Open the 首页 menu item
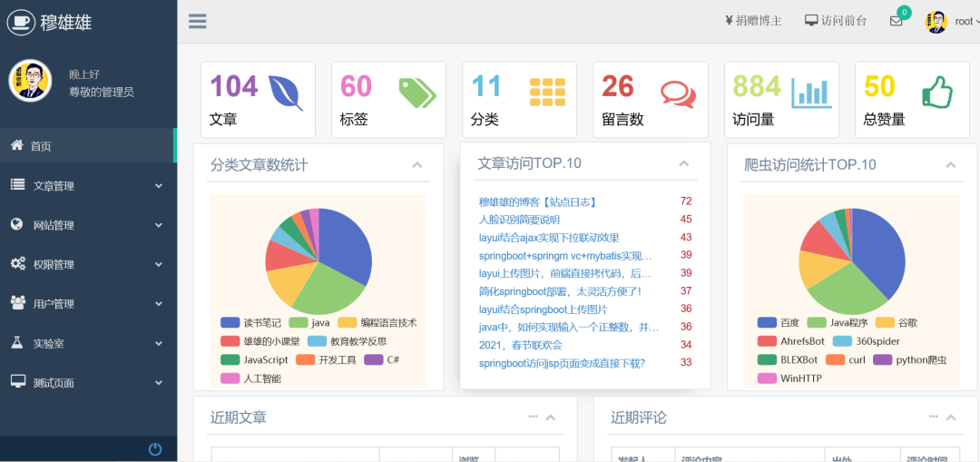 (x=89, y=145)
